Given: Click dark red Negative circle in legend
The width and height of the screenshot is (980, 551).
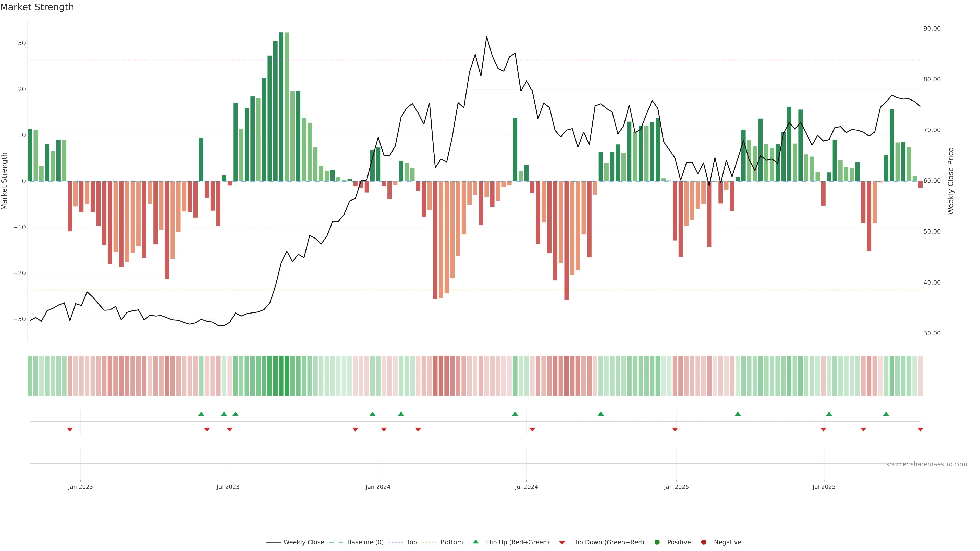Looking at the screenshot, I should point(703,542).
